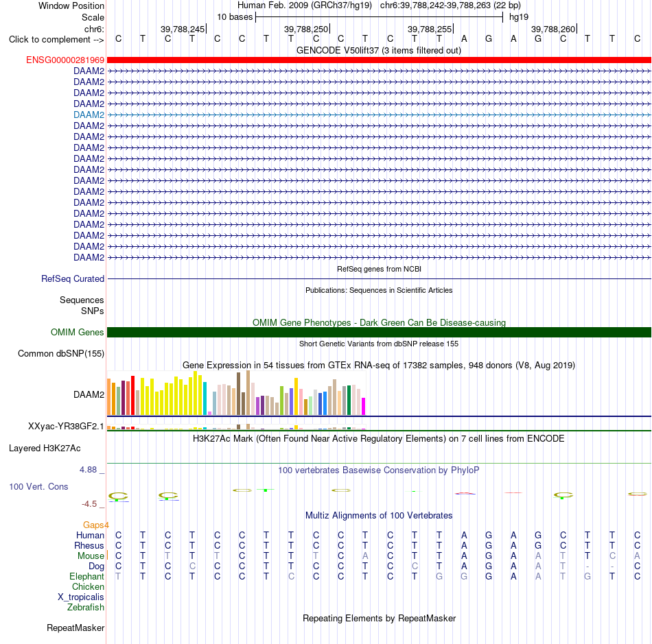Click the 'chr6:39,788,242-39,788,263 (22 bp)' position text

(x=450, y=5)
